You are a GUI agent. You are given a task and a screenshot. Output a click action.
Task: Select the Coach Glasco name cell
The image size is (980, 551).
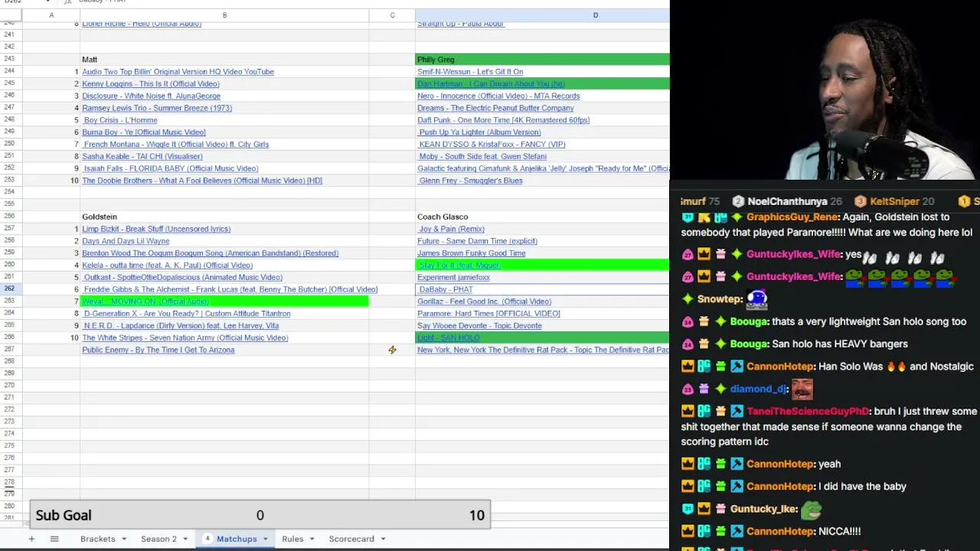(542, 217)
